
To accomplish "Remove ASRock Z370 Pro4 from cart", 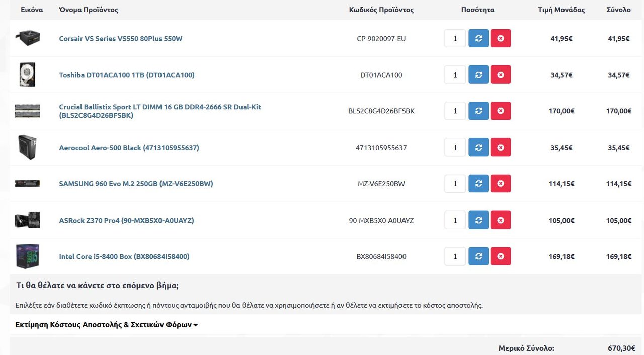I will point(501,220).
